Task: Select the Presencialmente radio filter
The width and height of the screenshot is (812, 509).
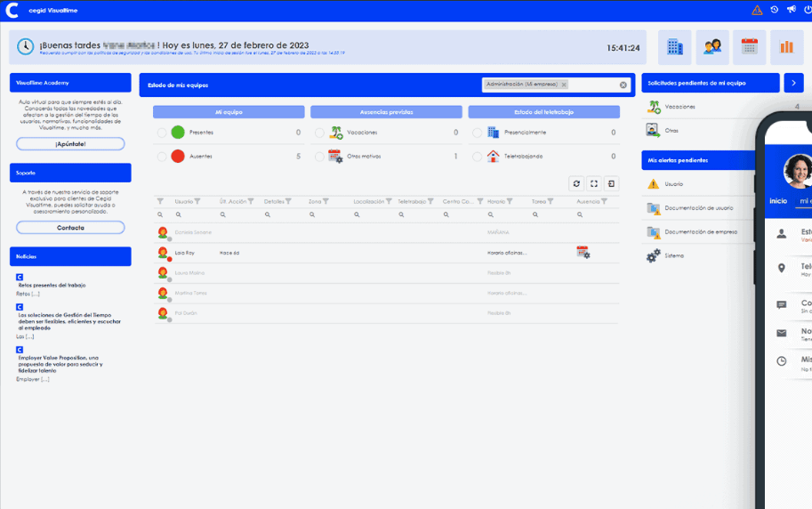Action: click(477, 133)
